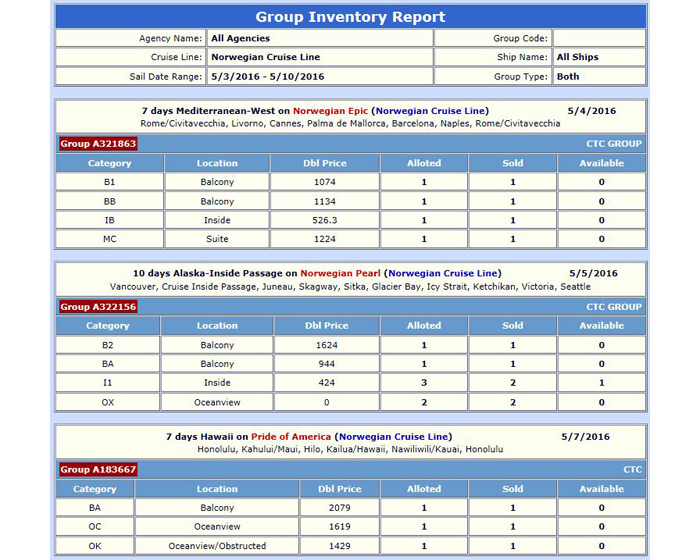
Task: Select the Group A183667 badge
Action: click(x=98, y=469)
